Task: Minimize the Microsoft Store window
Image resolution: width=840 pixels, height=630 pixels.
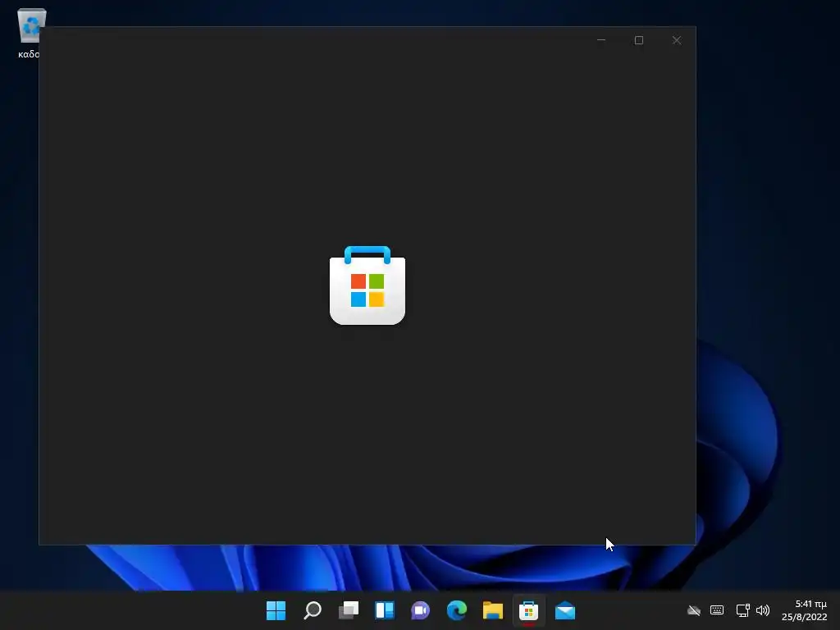Action: click(x=601, y=40)
